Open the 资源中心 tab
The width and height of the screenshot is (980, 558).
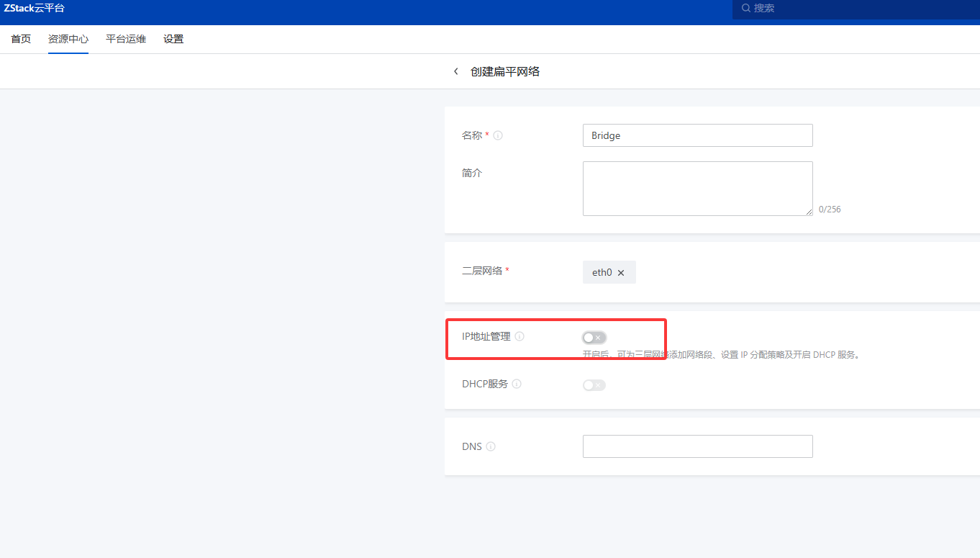68,39
